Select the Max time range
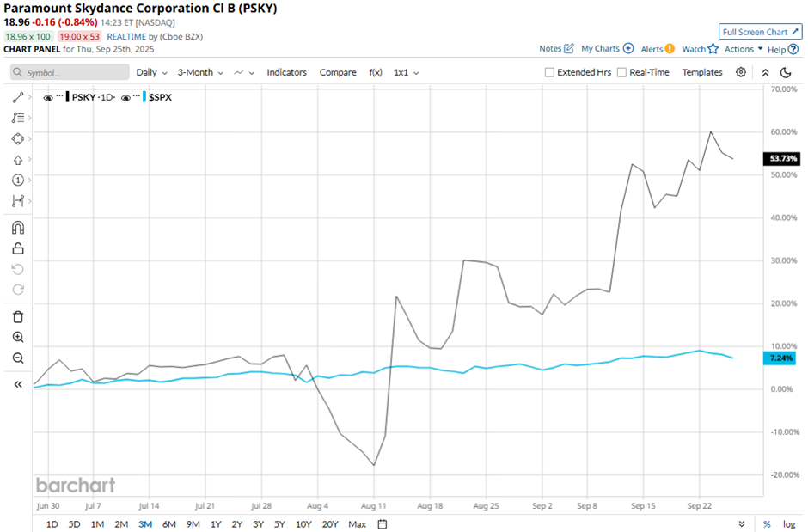This screenshot has height=532, width=808. click(x=357, y=523)
